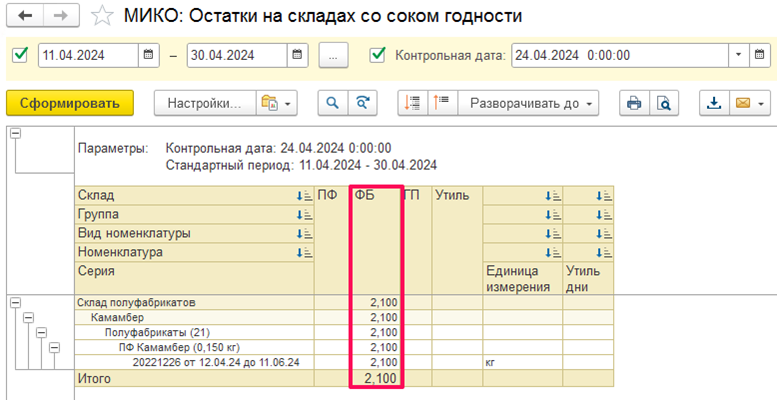Click the Утиль дни header cell
The image size is (777, 400).
pos(588,279)
